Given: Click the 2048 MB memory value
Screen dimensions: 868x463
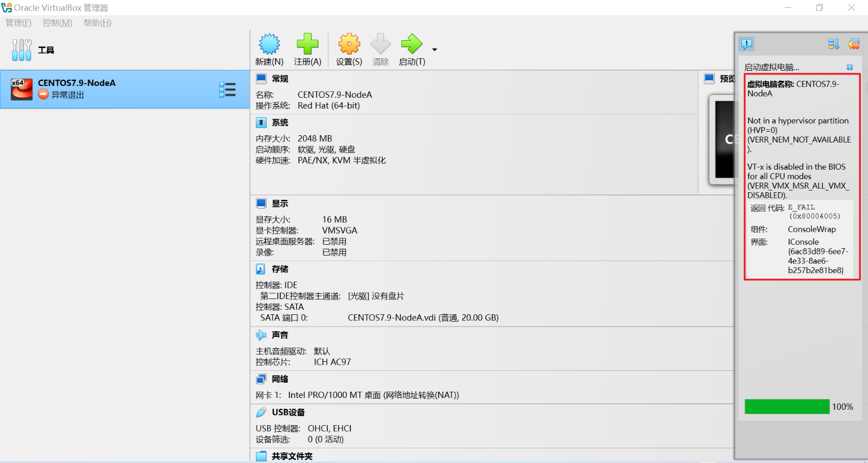Looking at the screenshot, I should click(315, 139).
